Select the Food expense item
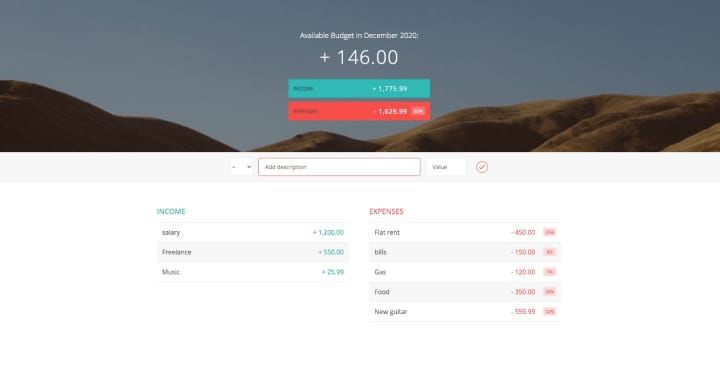The width and height of the screenshot is (720, 382). (x=465, y=292)
